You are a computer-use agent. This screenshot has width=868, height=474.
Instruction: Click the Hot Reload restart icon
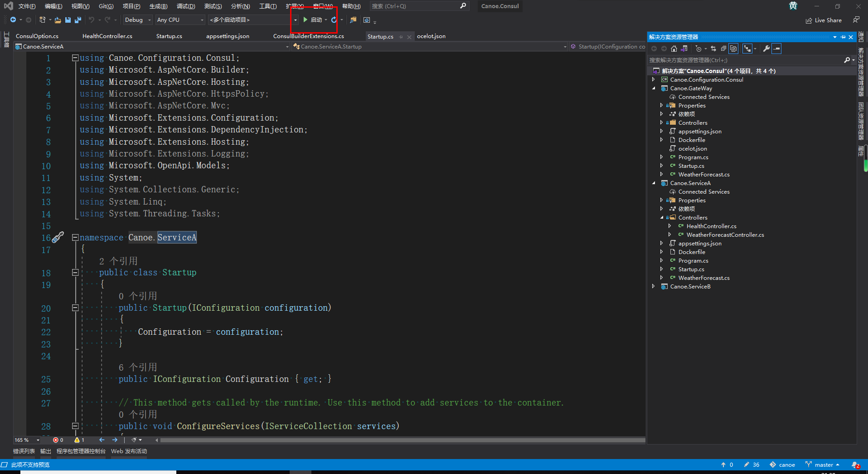click(334, 20)
